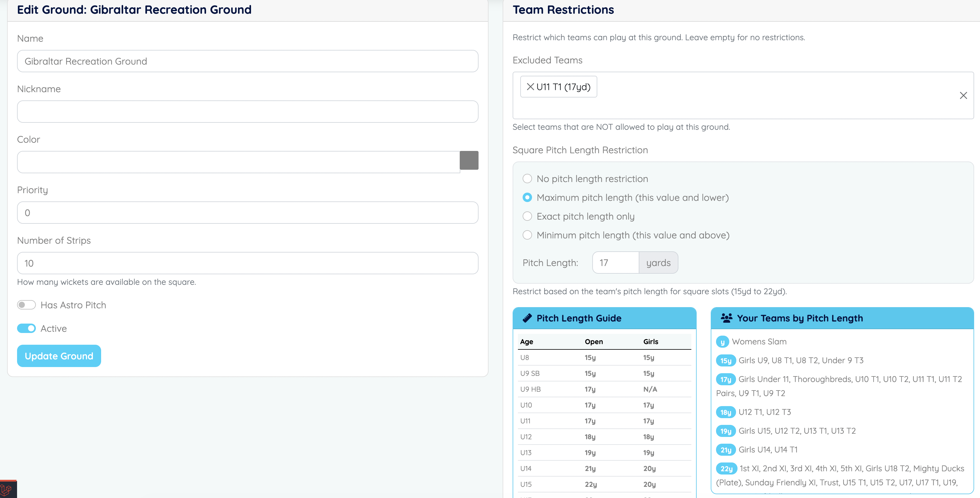Toggle the Active switch off

click(x=26, y=329)
